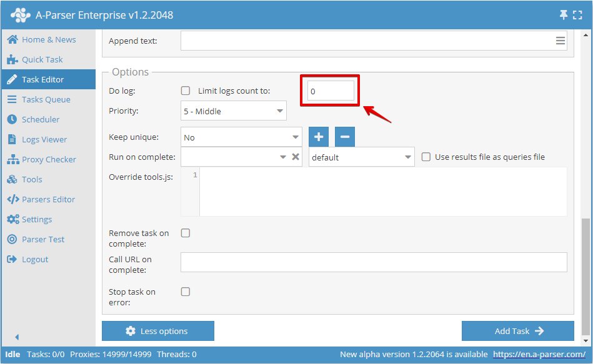The height and width of the screenshot is (364, 593).
Task: Check Remove task on complete
Action: click(186, 233)
